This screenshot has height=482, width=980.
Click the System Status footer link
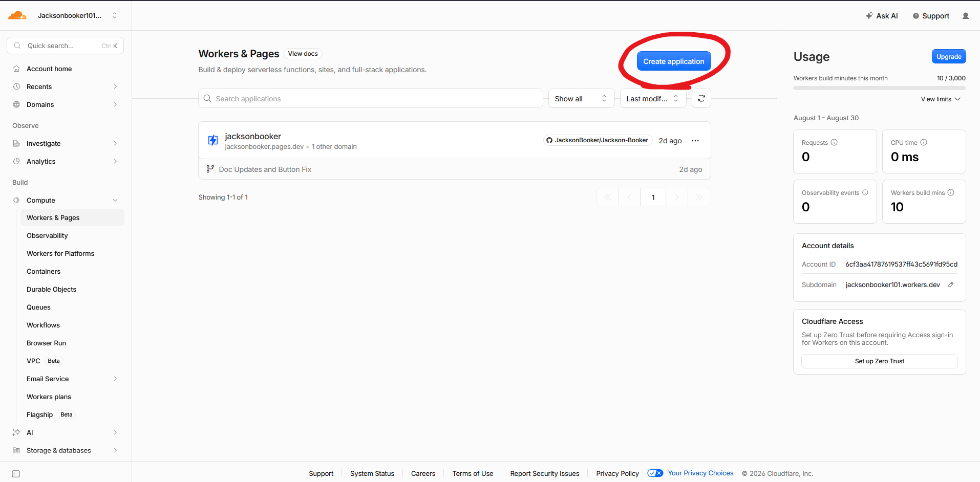(372, 474)
